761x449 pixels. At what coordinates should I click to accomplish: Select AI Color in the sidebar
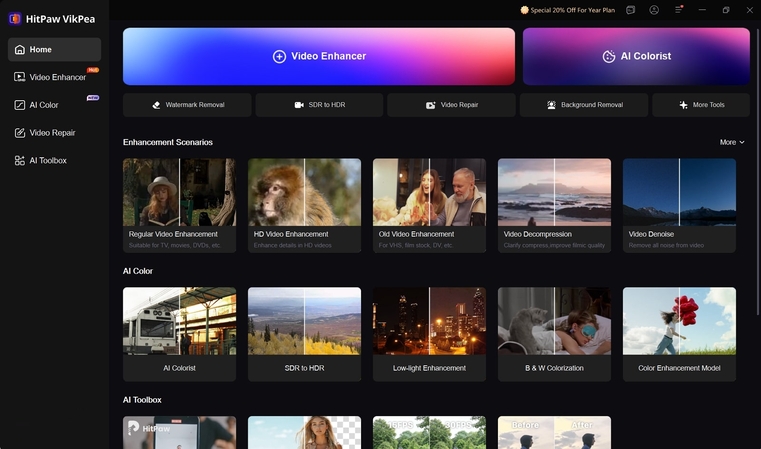(54, 105)
